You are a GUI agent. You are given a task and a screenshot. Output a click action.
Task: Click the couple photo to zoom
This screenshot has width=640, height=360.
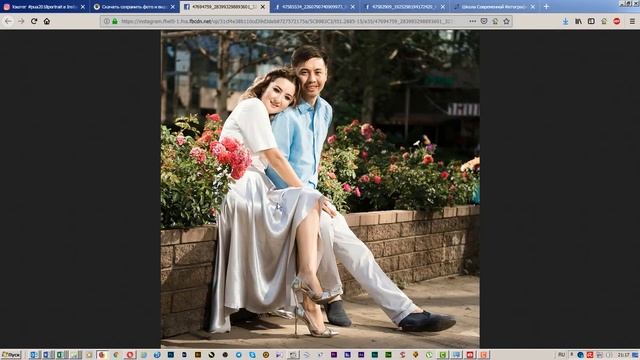[x=320, y=189]
